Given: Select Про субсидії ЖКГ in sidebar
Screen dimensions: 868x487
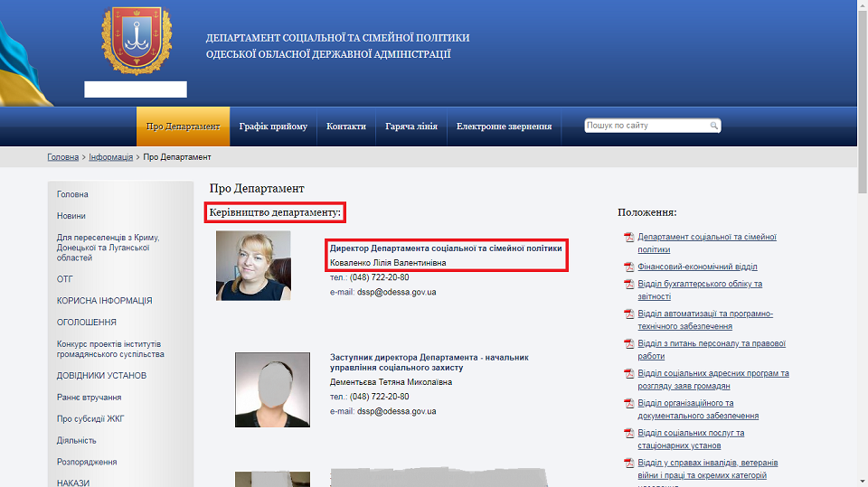Looking at the screenshot, I should [x=90, y=419].
